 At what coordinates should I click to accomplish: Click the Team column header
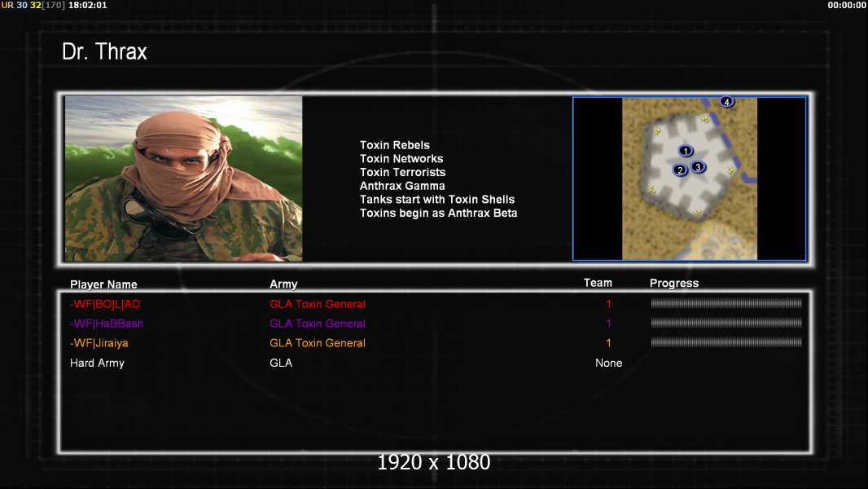pos(598,283)
